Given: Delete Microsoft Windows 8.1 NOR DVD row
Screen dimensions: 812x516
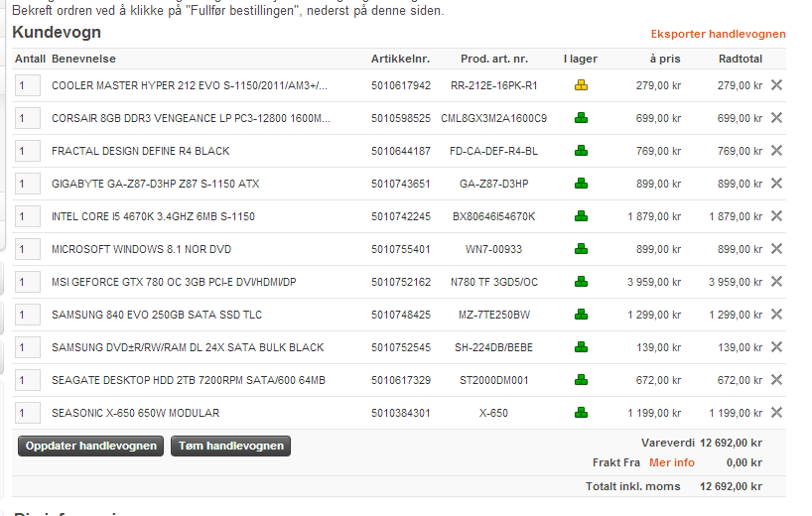Looking at the screenshot, I should pyautogui.click(x=776, y=248).
